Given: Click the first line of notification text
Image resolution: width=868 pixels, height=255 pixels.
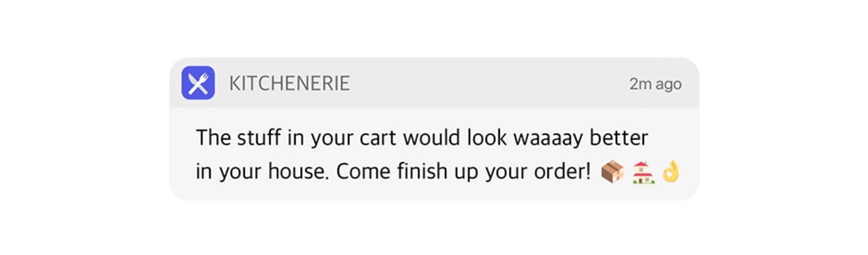Looking at the screenshot, I should [422, 138].
